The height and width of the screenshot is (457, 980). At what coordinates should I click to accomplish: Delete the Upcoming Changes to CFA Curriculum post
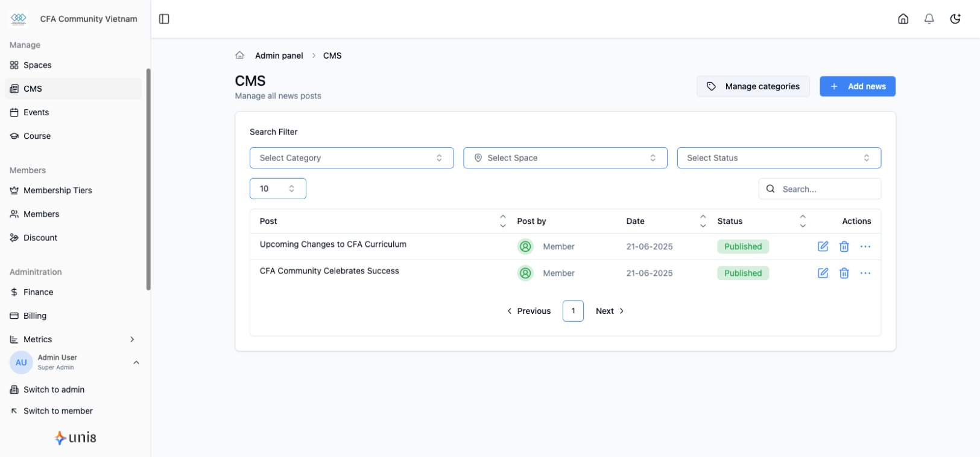(844, 246)
